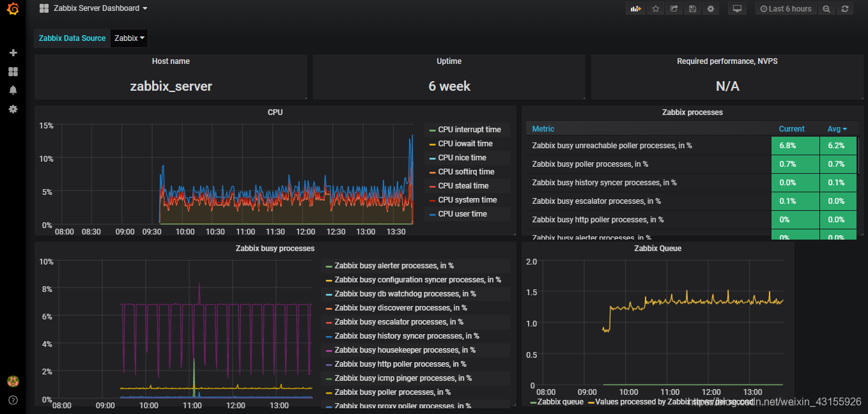Toggle Zabbix busy configuration syncer legend entry

[x=417, y=280]
